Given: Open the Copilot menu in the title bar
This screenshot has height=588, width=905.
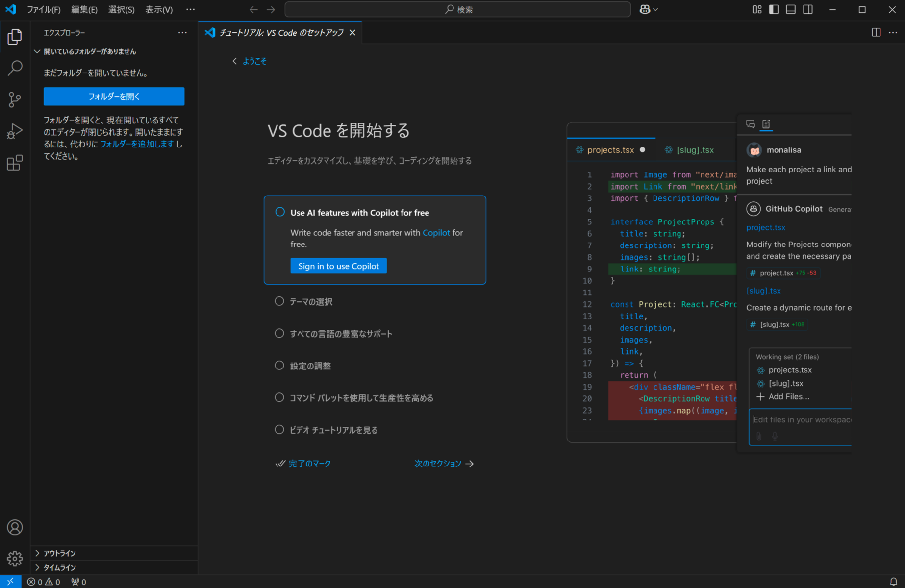Looking at the screenshot, I should pos(648,9).
